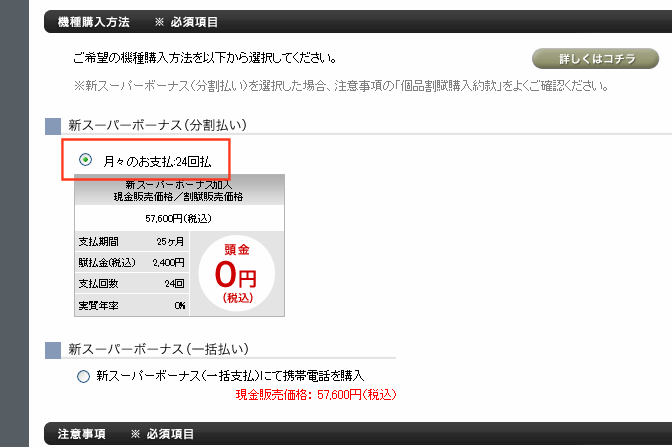Click the 57,600円(税込) price cell in table
The height and width of the screenshot is (447, 672).
pos(179,217)
